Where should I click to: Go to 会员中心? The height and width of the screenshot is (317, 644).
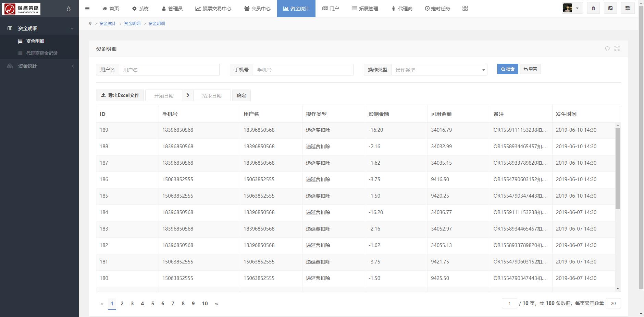(x=257, y=9)
